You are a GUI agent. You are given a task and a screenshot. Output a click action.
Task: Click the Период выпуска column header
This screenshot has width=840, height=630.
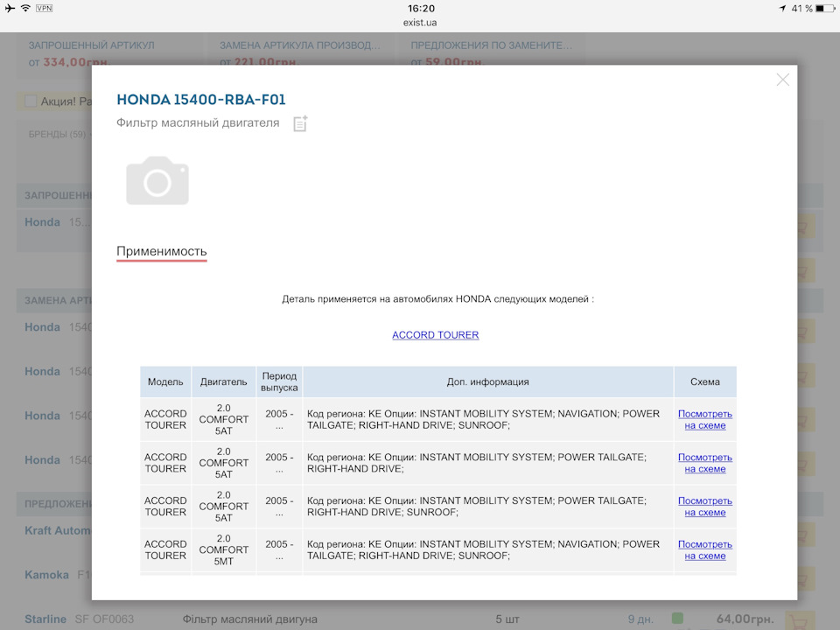click(279, 382)
